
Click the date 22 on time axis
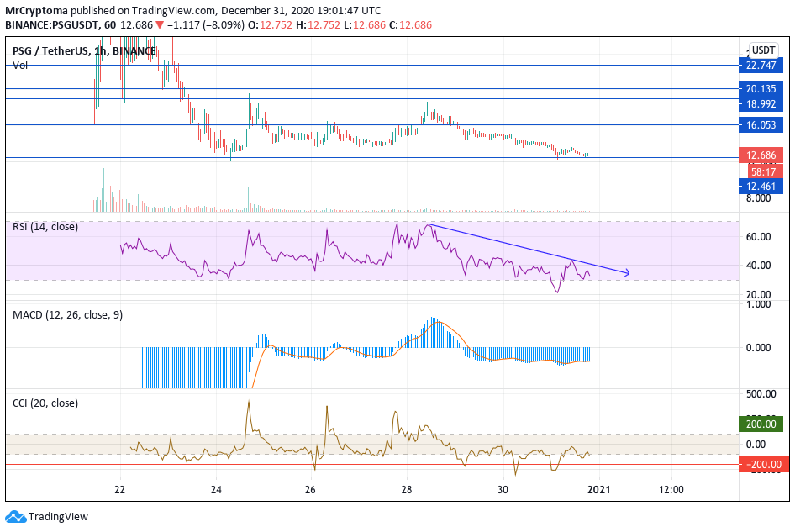click(x=119, y=489)
